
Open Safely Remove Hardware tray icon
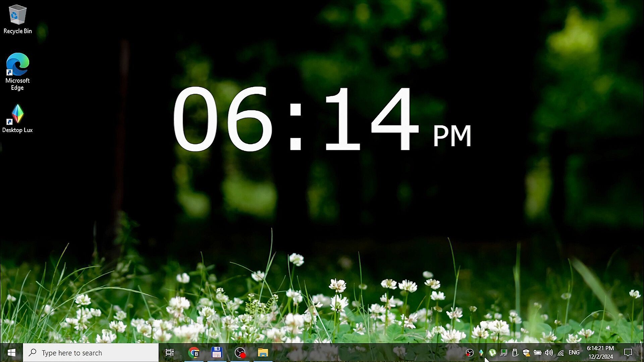click(x=515, y=353)
